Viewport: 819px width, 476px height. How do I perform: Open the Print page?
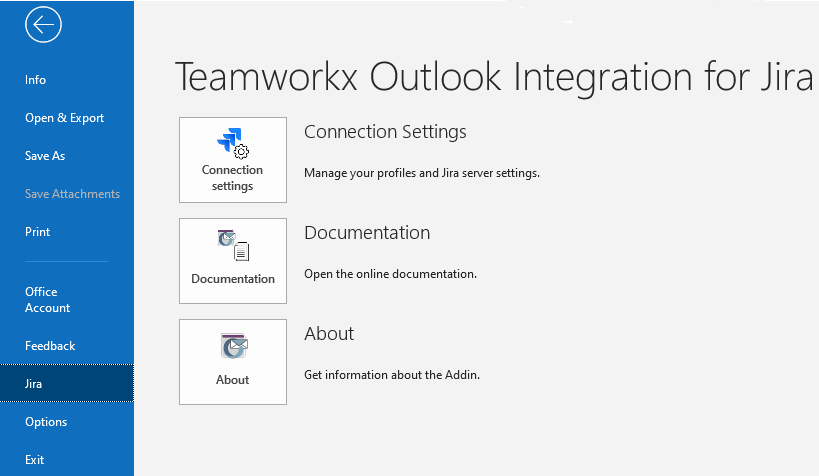37,232
